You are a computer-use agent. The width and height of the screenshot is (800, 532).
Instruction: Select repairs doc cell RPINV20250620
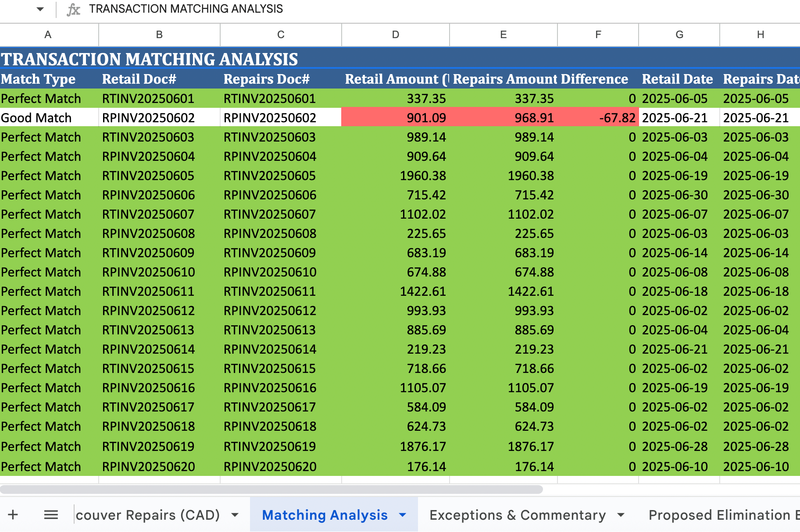click(281, 466)
